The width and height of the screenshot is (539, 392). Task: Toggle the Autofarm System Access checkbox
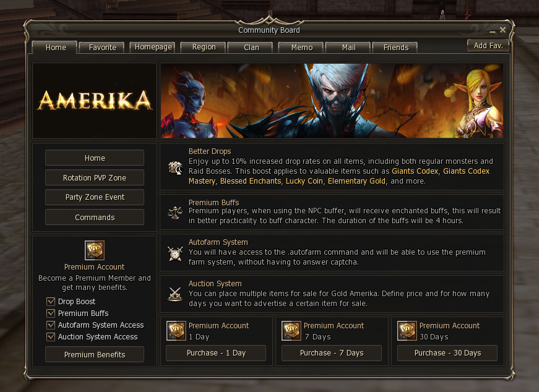click(x=51, y=325)
